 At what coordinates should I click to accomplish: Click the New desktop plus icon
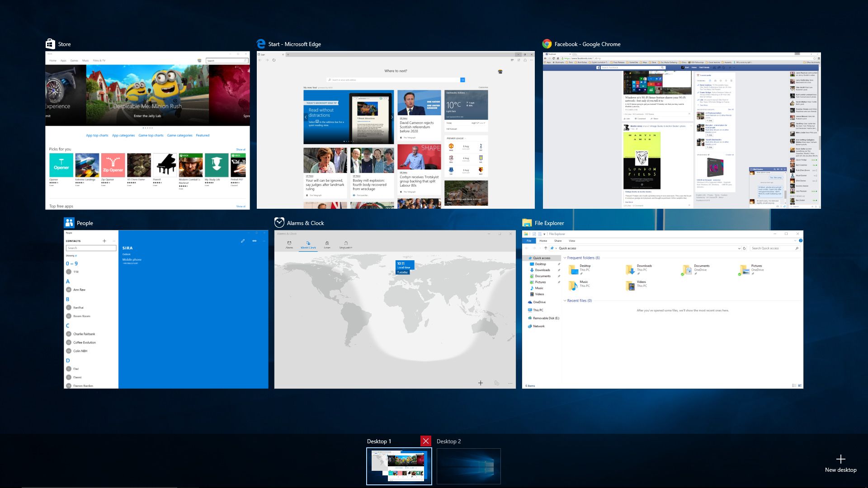tap(840, 459)
